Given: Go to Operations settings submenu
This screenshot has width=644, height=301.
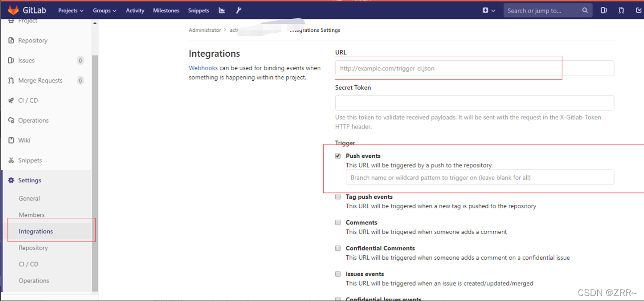Looking at the screenshot, I should click(x=34, y=281).
